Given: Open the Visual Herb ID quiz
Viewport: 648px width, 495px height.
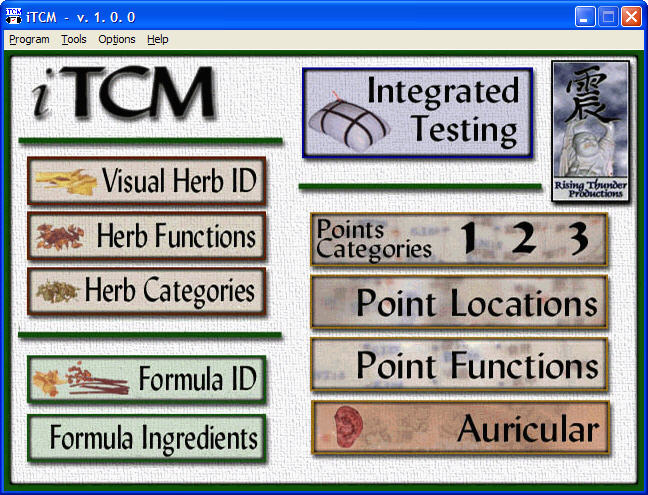Looking at the screenshot, I should click(x=146, y=181).
